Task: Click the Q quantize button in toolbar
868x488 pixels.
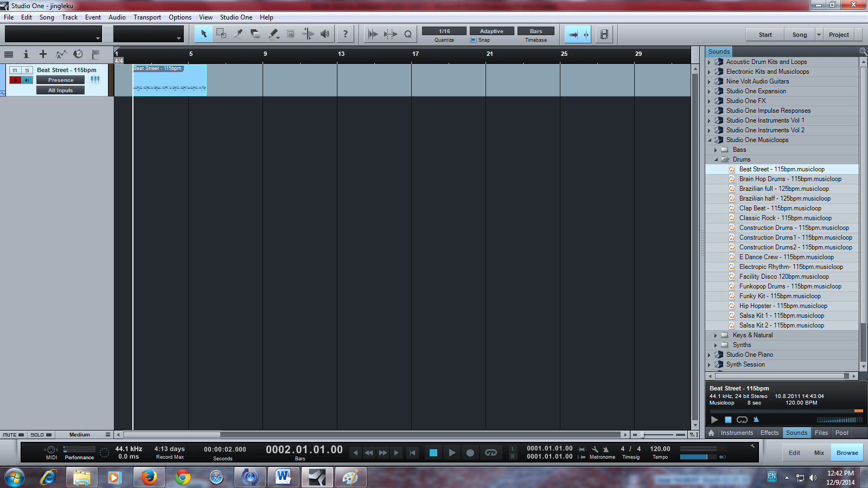Action: 408,34
